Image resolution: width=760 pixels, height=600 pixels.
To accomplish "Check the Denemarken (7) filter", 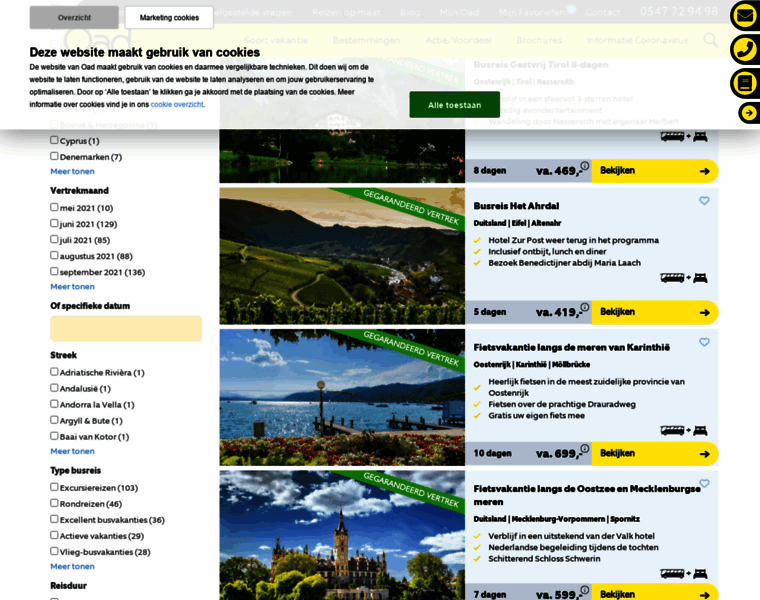I will pos(54,156).
